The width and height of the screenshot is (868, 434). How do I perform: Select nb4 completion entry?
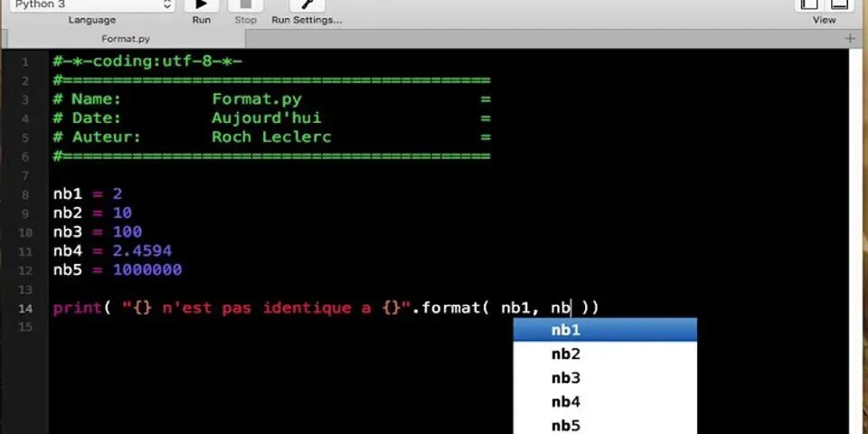[x=605, y=401]
